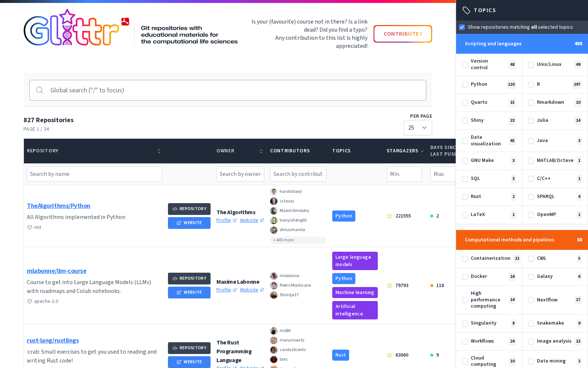Screen dimensions: 588x368
Task: Click manyinsects contributor avatar
Action: tap(274, 340)
